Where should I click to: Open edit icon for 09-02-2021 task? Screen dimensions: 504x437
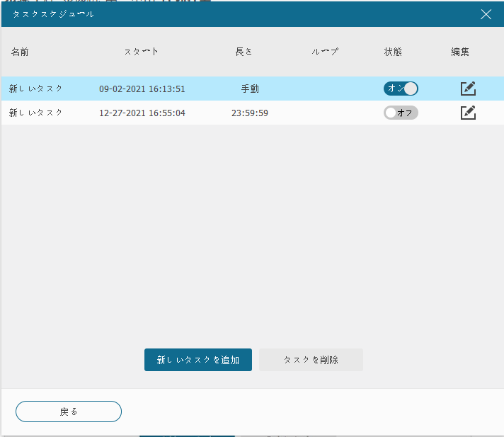coord(468,89)
